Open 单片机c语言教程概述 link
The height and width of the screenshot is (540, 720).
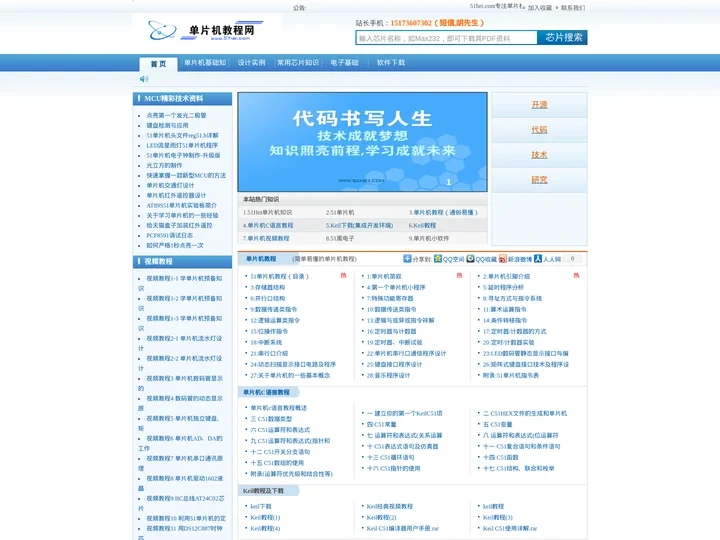coord(278,408)
